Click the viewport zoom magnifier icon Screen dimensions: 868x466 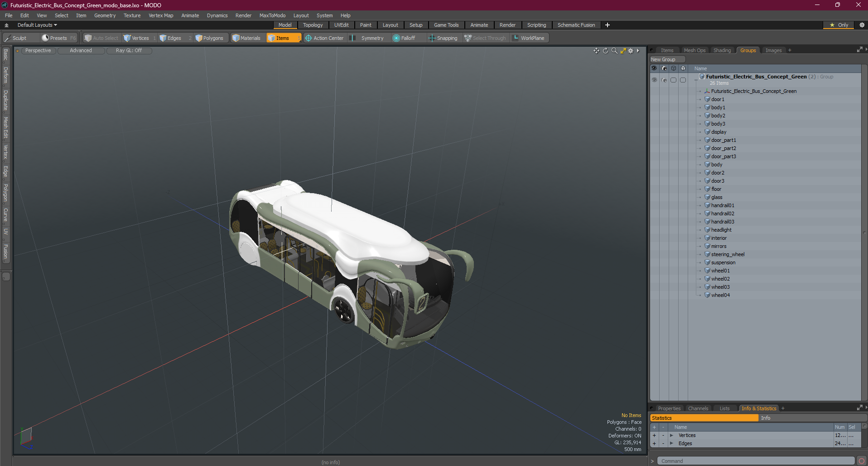click(614, 51)
